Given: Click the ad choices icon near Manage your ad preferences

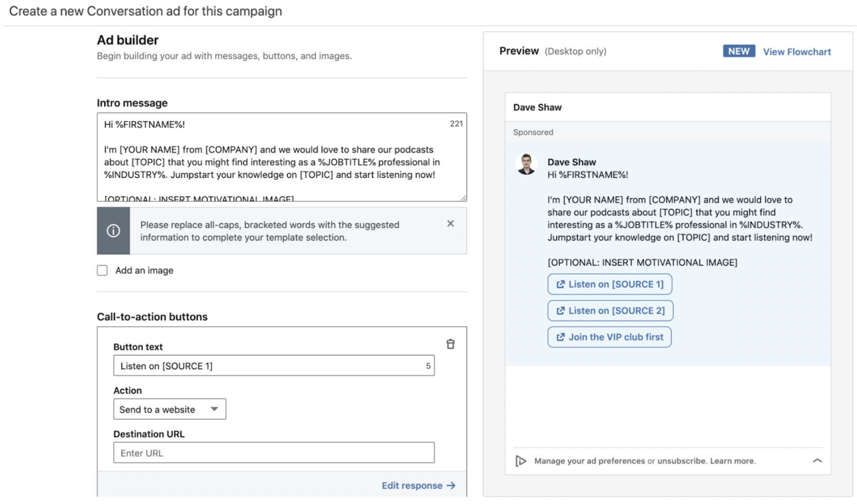Looking at the screenshot, I should (521, 460).
